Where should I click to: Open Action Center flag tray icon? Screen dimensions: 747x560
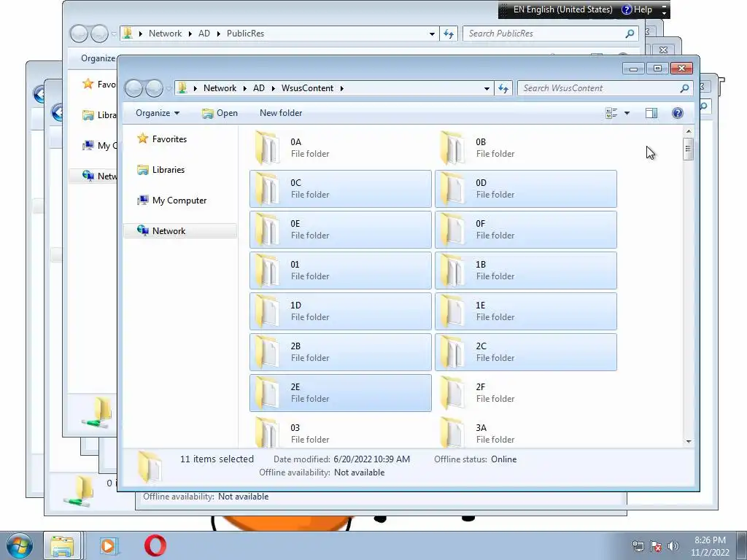[656, 546]
